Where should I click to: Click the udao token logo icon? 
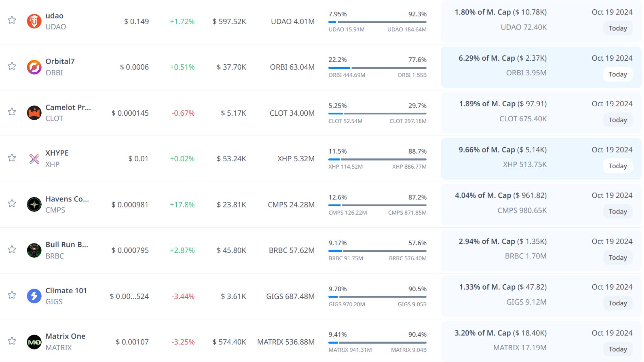(x=34, y=21)
